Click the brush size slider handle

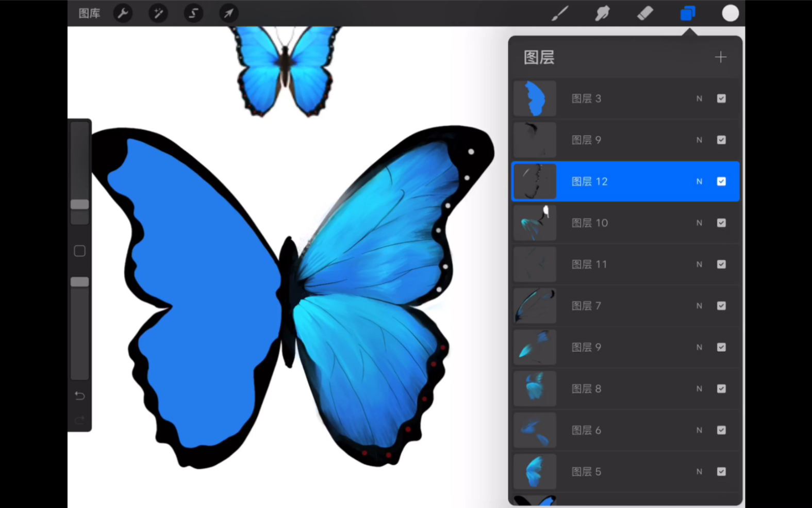(x=79, y=204)
